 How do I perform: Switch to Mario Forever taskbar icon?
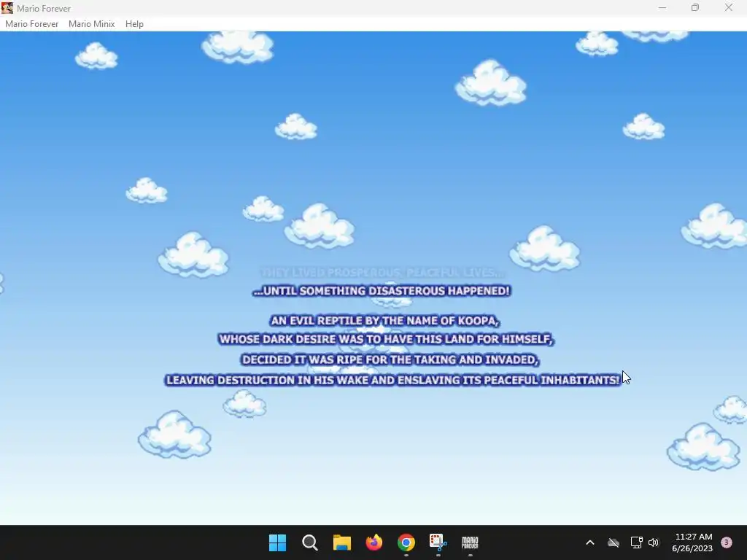tap(470, 542)
